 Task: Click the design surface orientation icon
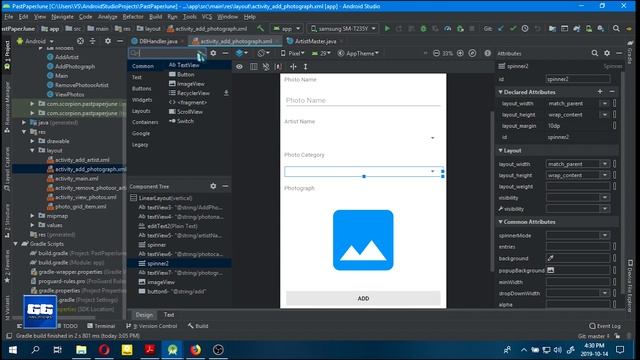263,53
